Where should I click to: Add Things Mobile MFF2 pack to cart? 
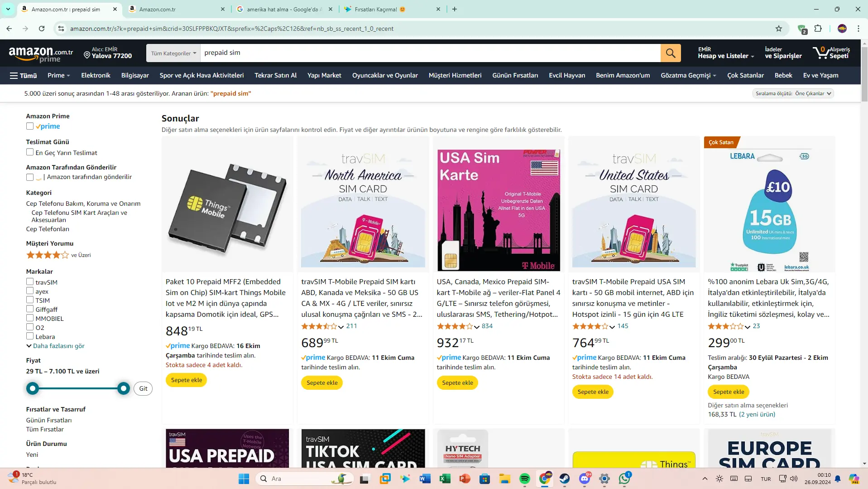tap(187, 380)
